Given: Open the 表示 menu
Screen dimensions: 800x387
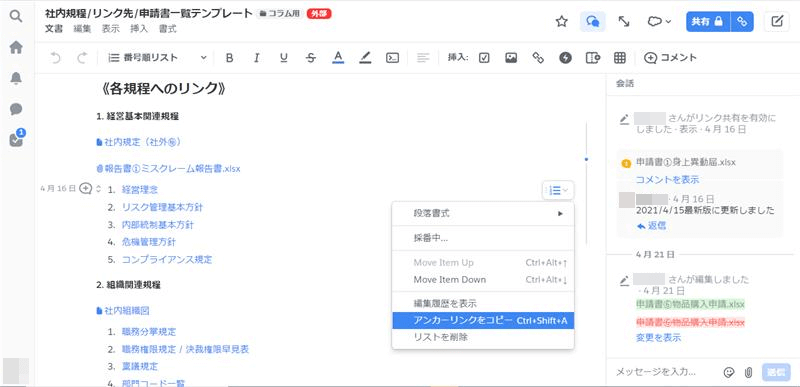Looking at the screenshot, I should (x=111, y=29).
